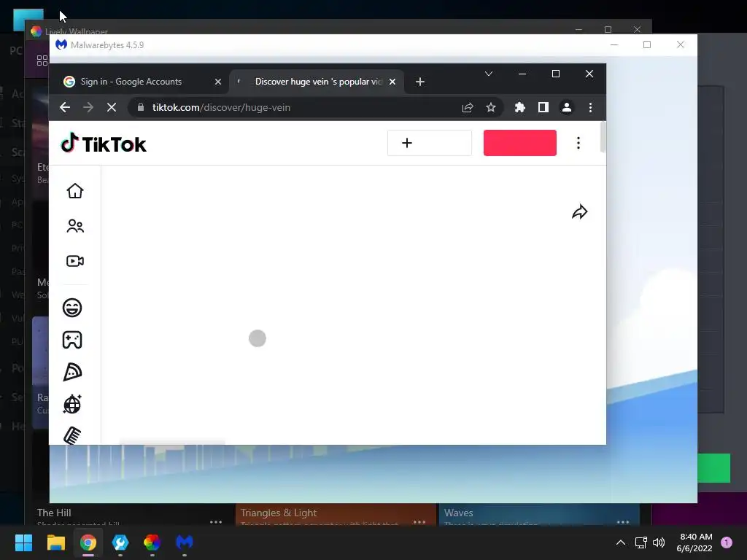Screen dimensions: 747x560
Task: Select the Discover huge vein tab
Action: coord(317,82)
